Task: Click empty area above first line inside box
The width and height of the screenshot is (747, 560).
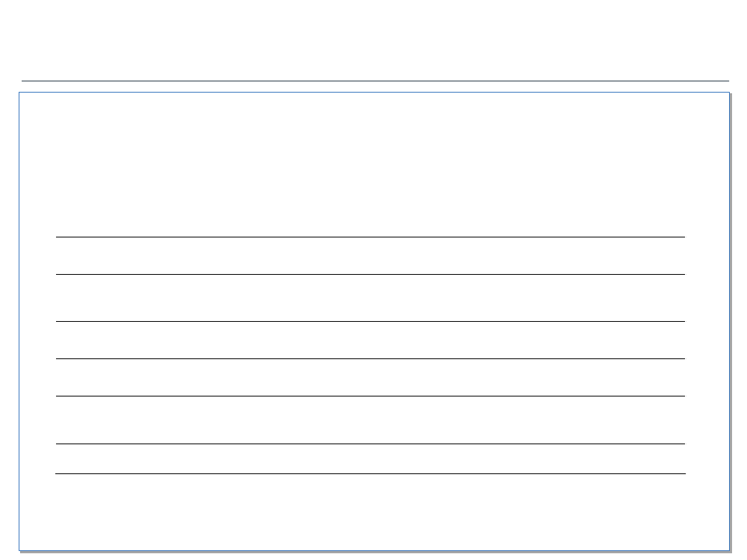Action: tap(374, 164)
